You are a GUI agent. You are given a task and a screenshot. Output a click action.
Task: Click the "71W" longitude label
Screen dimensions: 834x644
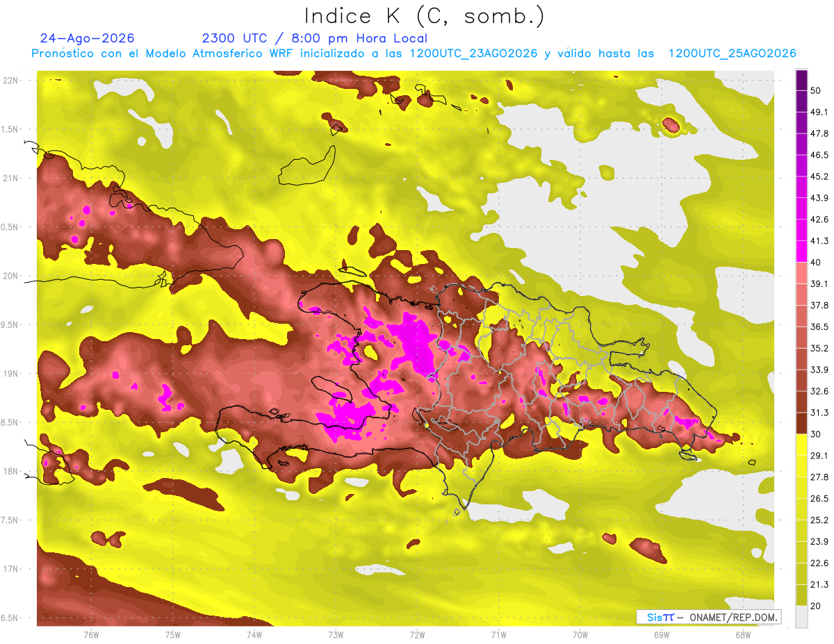click(498, 635)
